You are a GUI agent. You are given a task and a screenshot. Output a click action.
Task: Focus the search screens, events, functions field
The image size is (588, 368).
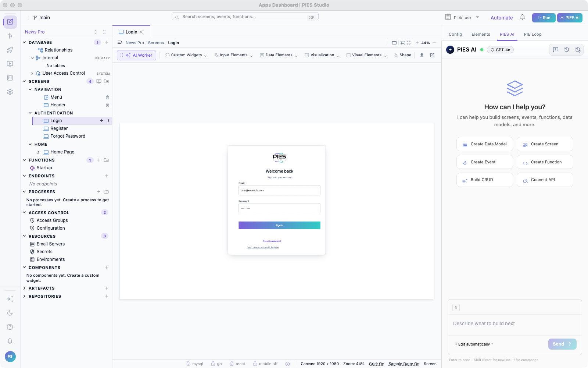click(x=245, y=17)
